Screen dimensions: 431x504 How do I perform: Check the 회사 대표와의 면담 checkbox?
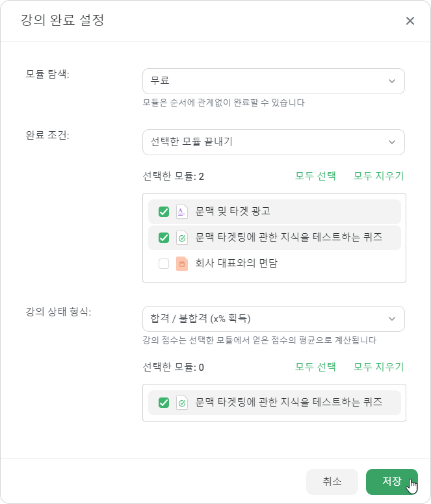tap(164, 264)
